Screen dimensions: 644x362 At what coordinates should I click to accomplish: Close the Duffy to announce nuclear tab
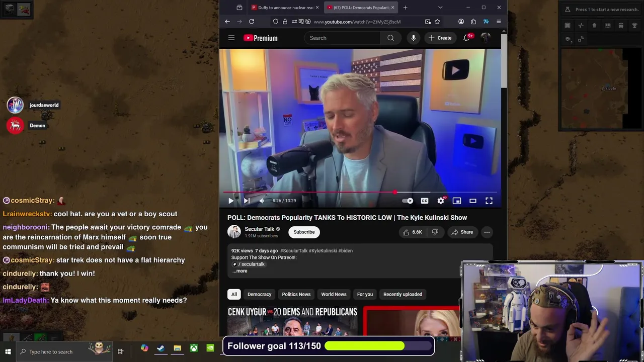[317, 8]
